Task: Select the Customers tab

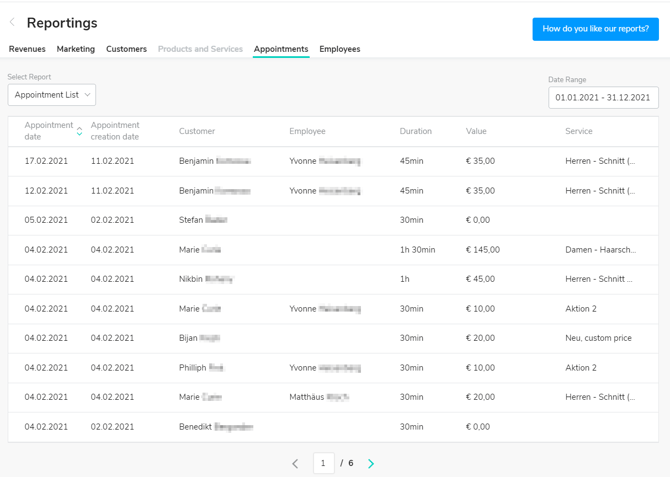Action: [x=126, y=49]
